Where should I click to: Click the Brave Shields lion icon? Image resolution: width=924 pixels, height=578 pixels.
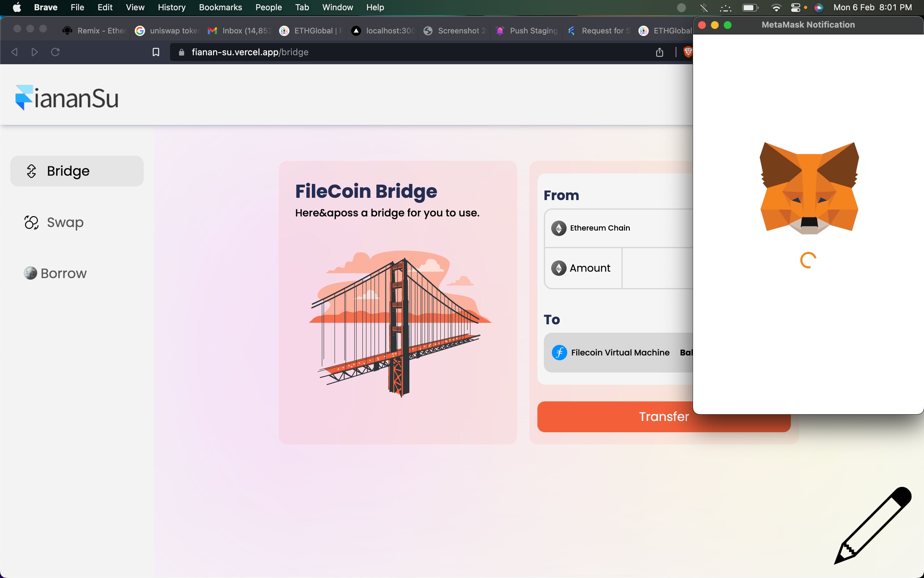688,52
